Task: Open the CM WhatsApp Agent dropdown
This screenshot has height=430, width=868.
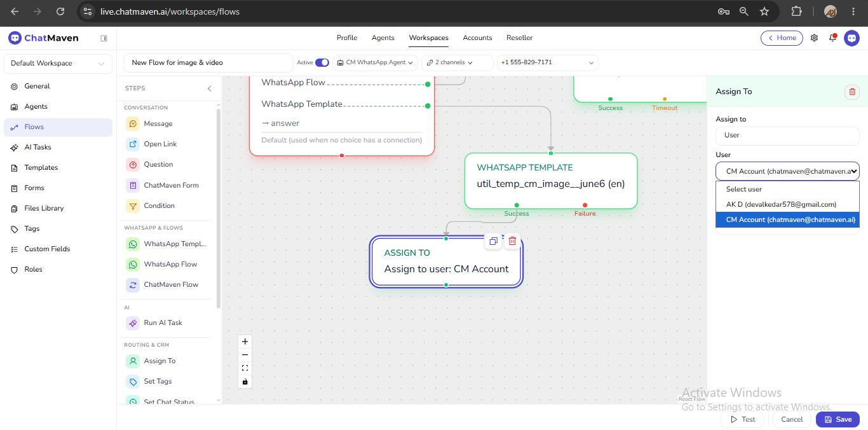Action: [x=376, y=62]
